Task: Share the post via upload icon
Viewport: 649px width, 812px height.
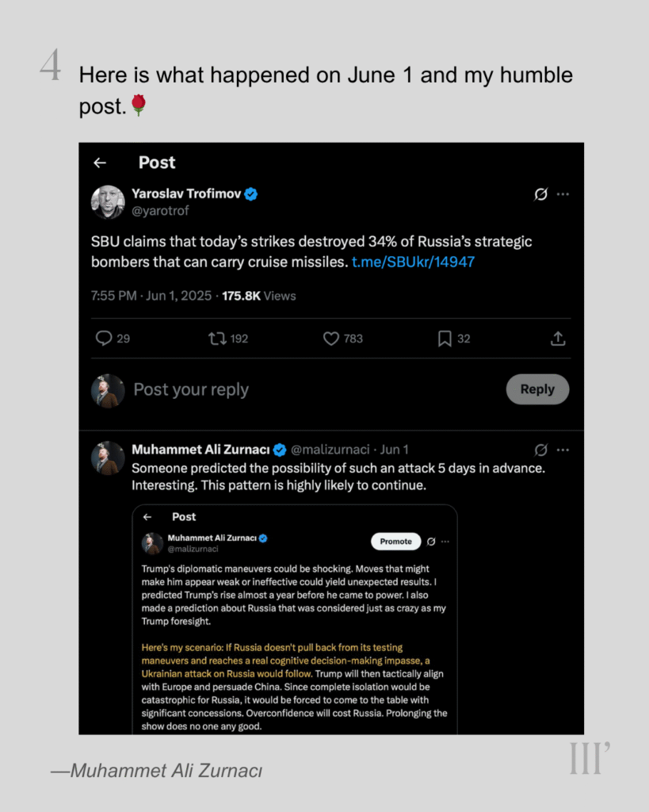Action: [x=558, y=339]
